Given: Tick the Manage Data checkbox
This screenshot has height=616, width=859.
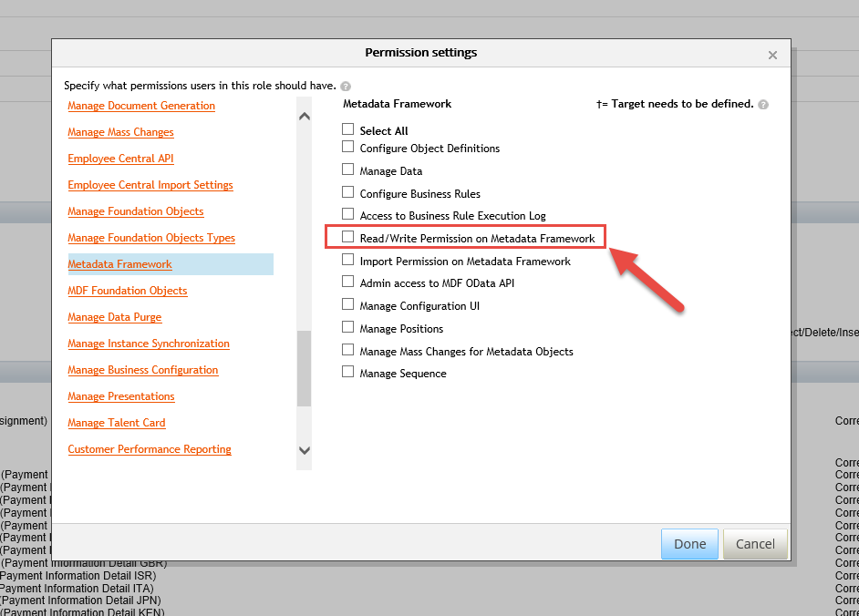Looking at the screenshot, I should [347, 169].
